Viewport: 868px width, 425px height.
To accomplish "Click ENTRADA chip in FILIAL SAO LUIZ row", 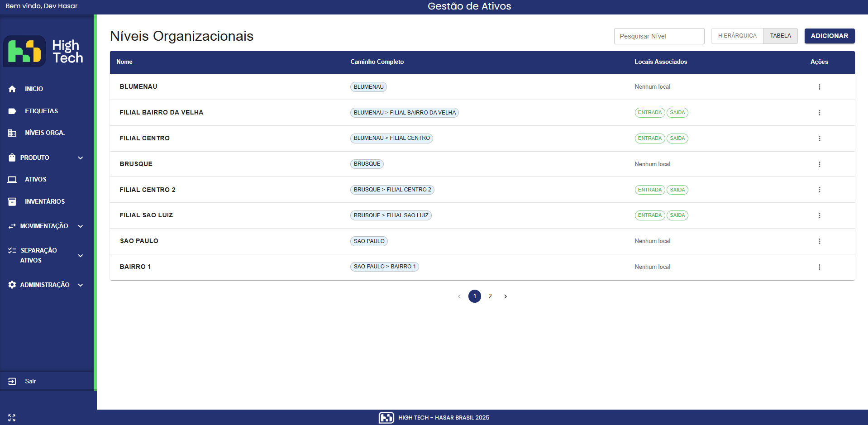I will (x=649, y=215).
